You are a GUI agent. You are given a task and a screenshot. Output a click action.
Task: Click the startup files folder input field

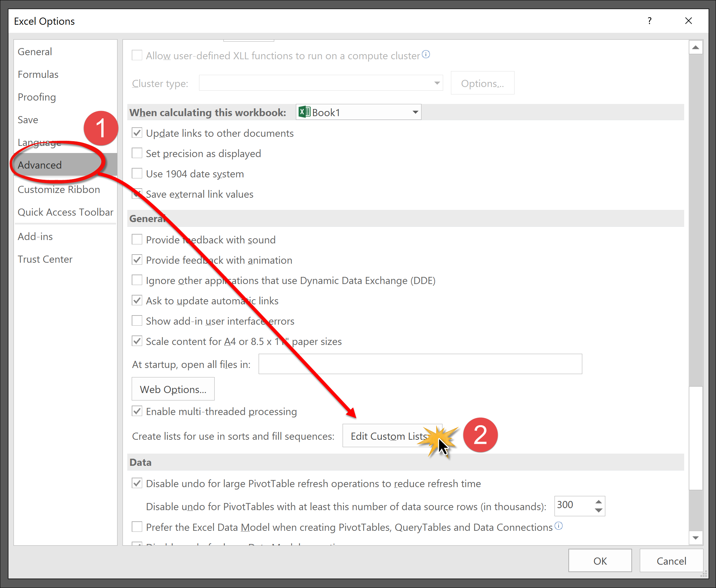[420, 364]
